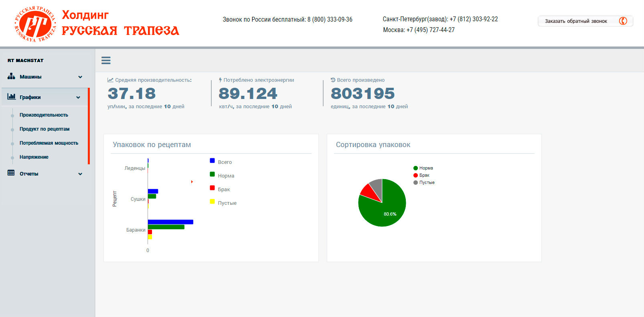This screenshot has height=317, width=644.
Task: Click the Машины network icon
Action: pyautogui.click(x=11, y=76)
